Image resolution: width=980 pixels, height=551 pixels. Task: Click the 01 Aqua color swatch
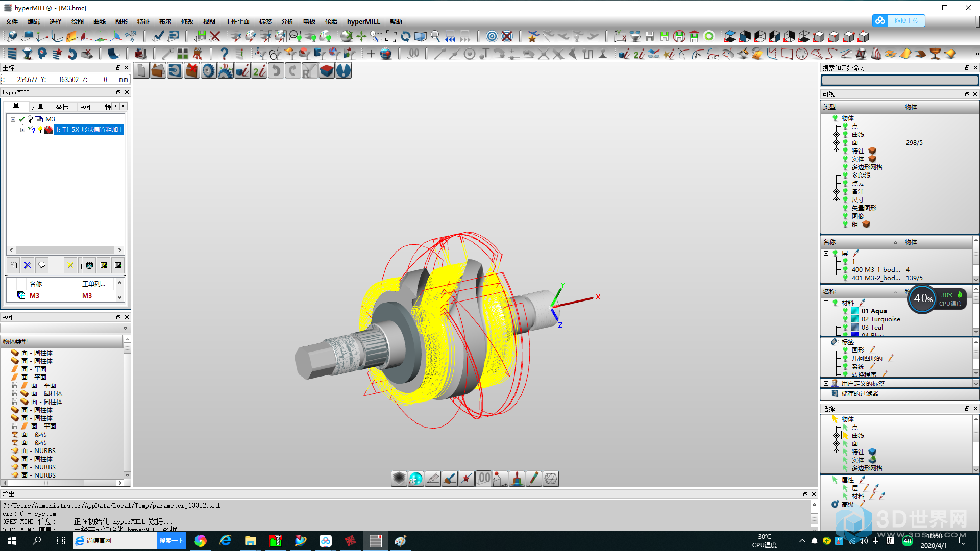855,311
